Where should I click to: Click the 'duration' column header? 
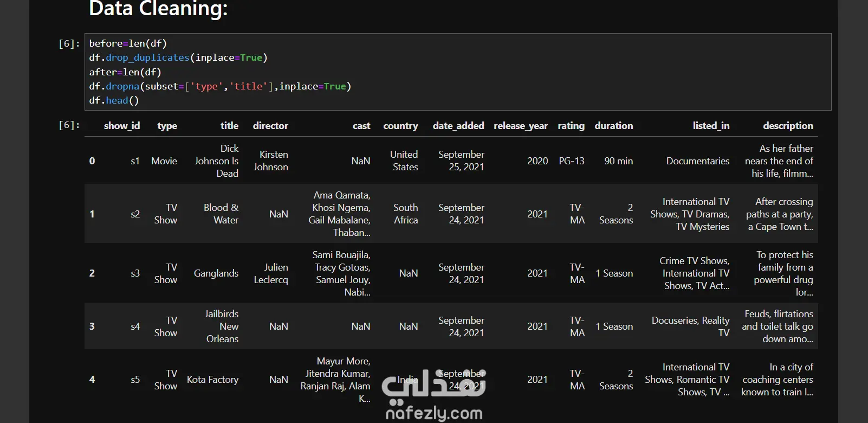(x=614, y=126)
